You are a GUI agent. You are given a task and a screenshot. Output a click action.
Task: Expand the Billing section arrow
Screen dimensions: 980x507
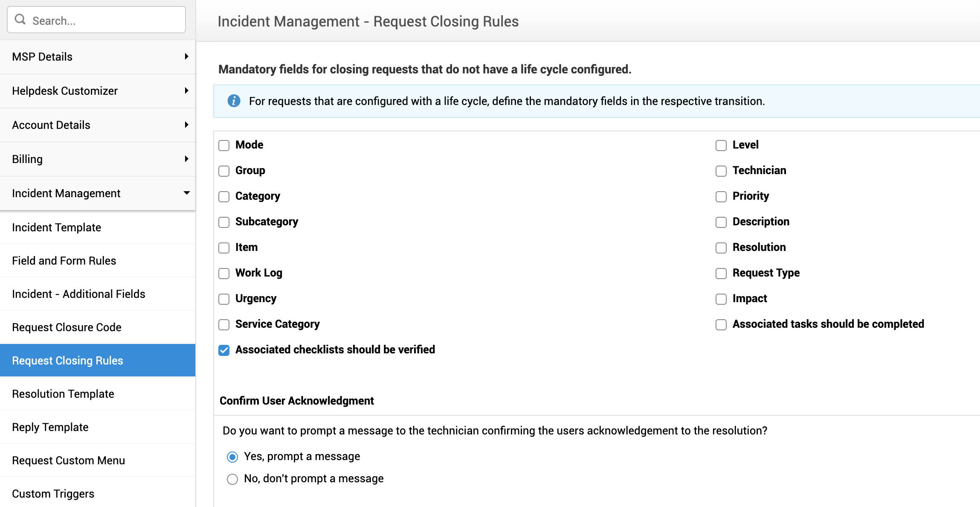(186, 159)
